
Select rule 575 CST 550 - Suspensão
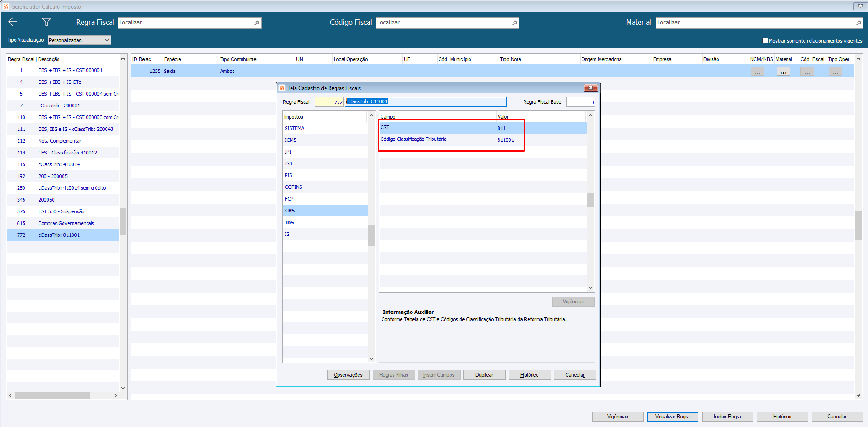tap(63, 211)
